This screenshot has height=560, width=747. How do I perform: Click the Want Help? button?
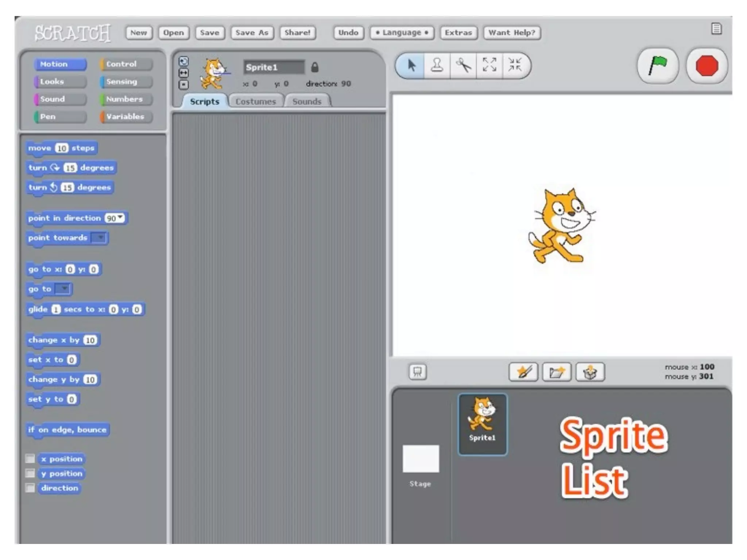pyautogui.click(x=512, y=32)
